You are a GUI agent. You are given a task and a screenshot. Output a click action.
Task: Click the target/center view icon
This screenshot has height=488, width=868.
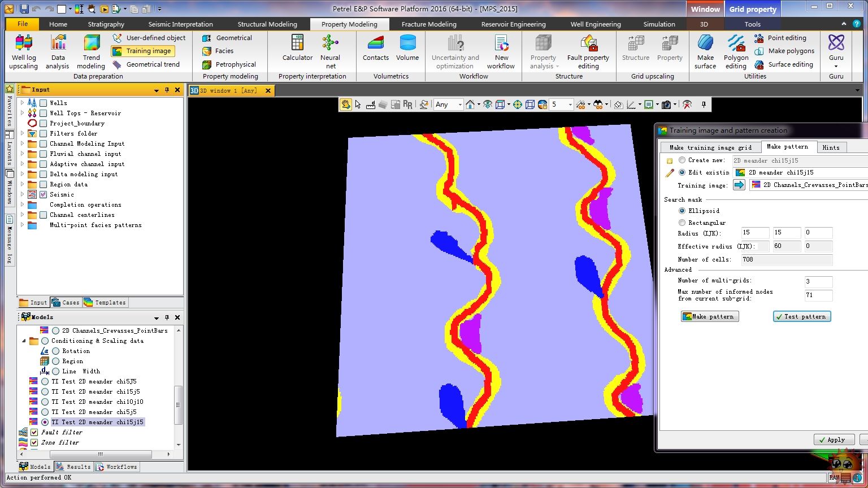point(517,104)
